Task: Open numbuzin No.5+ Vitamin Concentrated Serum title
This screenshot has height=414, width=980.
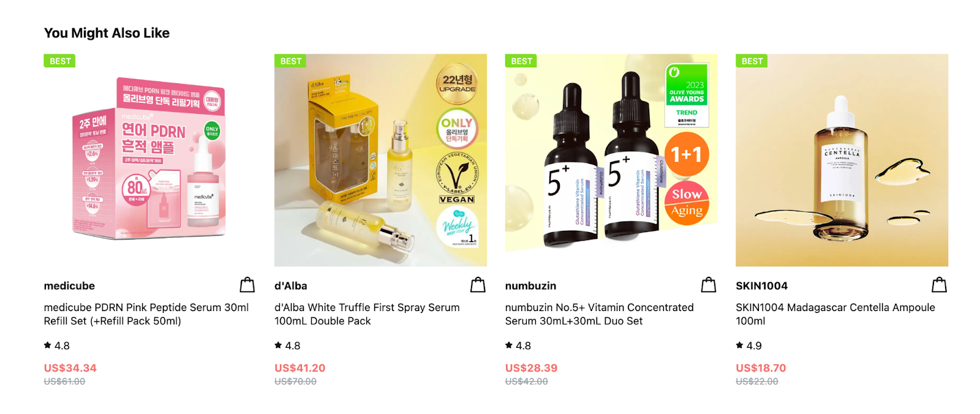Action: click(x=600, y=314)
